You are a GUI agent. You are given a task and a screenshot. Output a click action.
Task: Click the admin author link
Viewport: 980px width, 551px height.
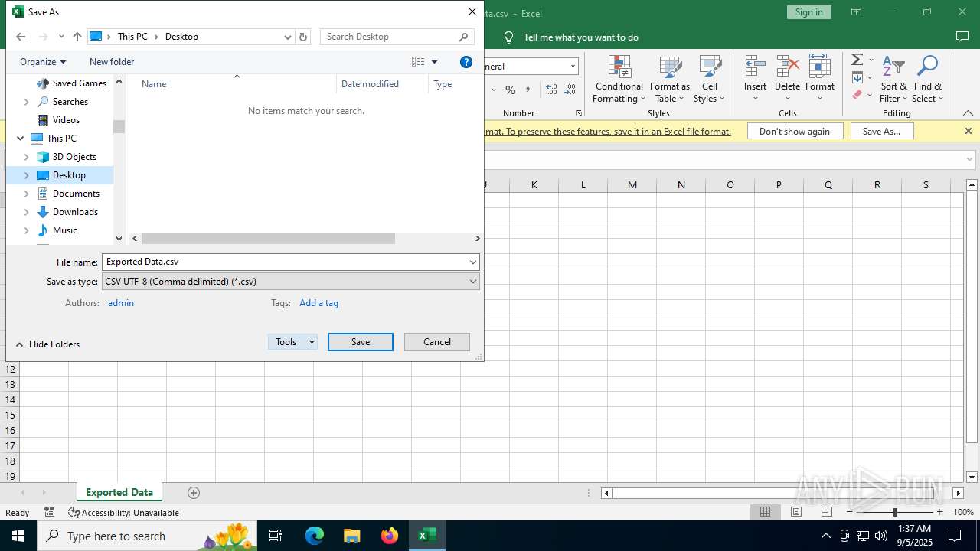click(121, 303)
